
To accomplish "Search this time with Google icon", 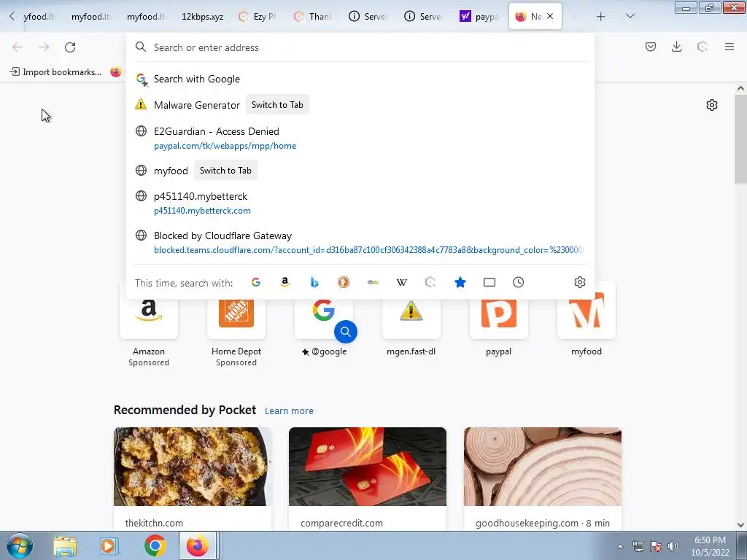I will (x=256, y=282).
